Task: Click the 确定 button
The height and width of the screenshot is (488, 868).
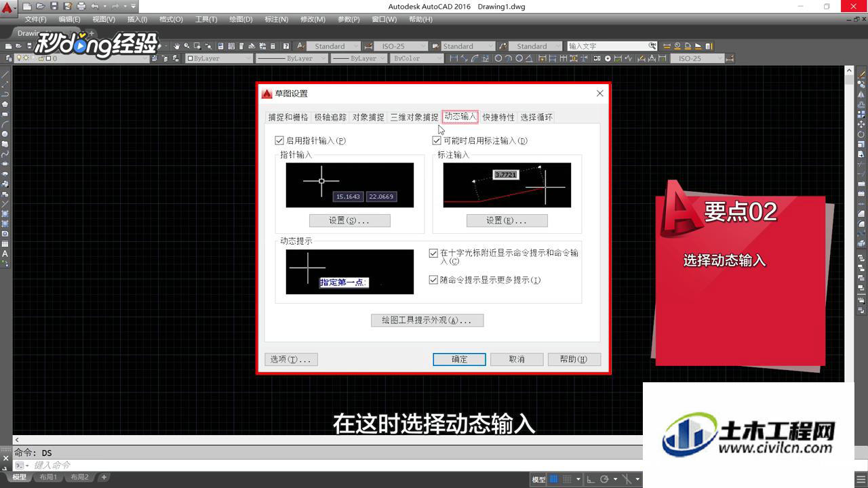Action: coord(459,359)
